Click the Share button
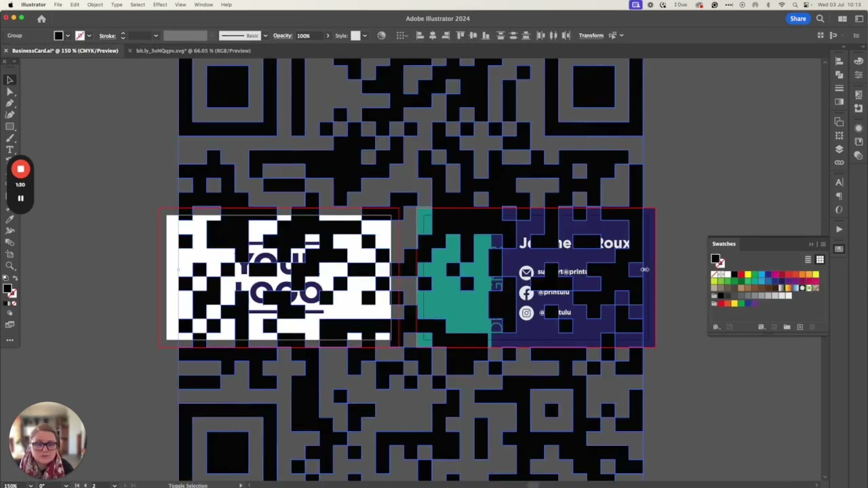The height and width of the screenshot is (488, 868). coord(797,19)
